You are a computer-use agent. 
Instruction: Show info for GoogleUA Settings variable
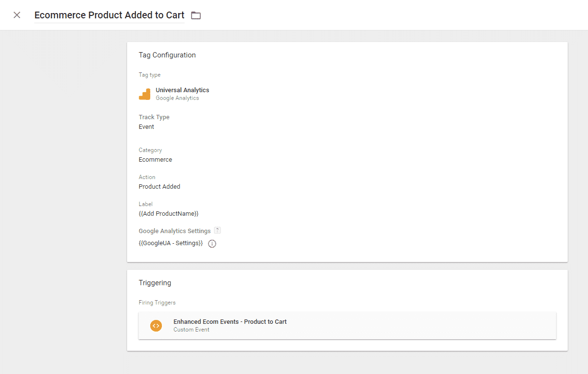pyautogui.click(x=212, y=244)
